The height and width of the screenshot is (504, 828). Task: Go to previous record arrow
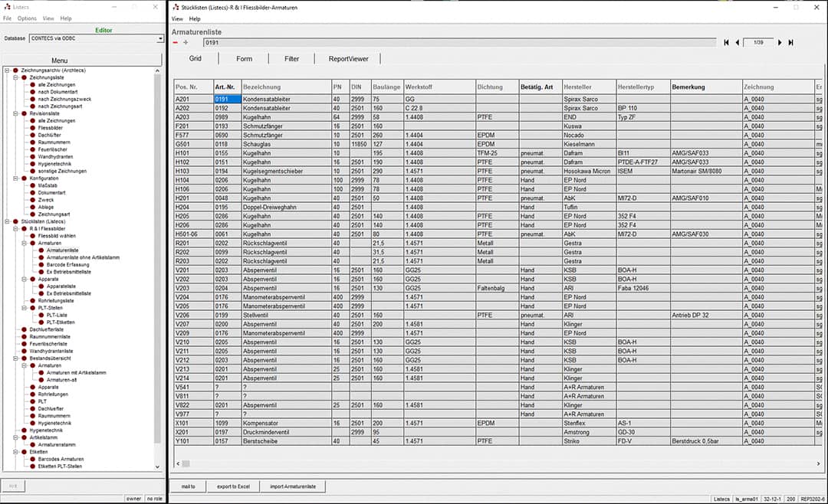[738, 42]
